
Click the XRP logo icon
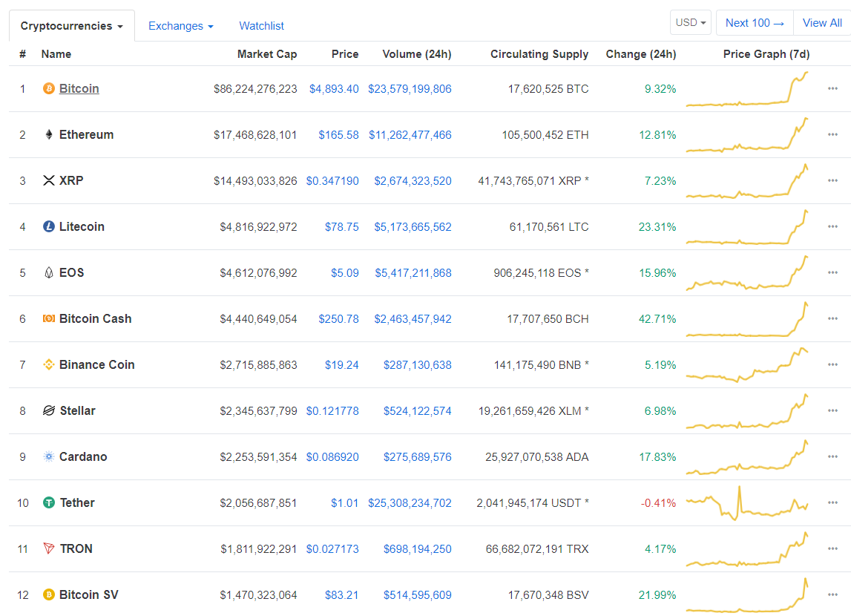pyautogui.click(x=48, y=180)
